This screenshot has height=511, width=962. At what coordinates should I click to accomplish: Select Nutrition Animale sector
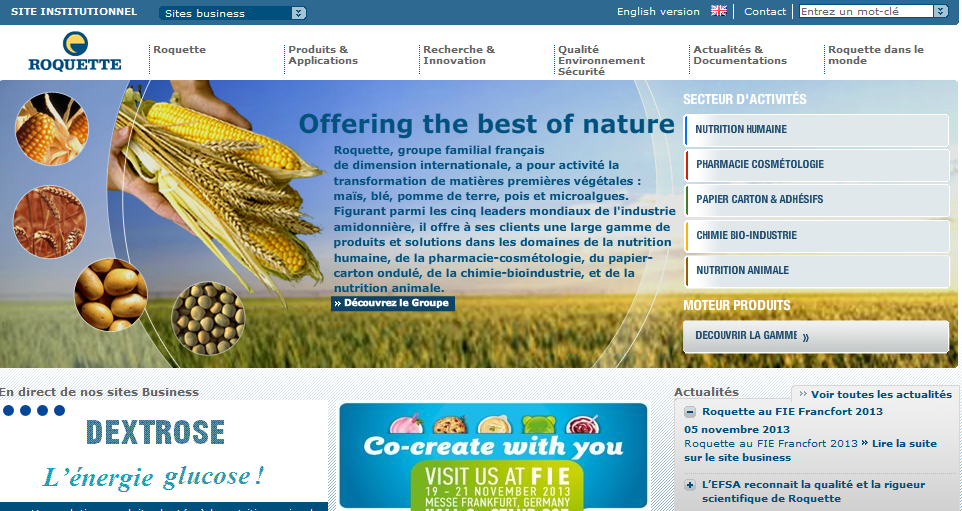pyautogui.click(x=817, y=271)
